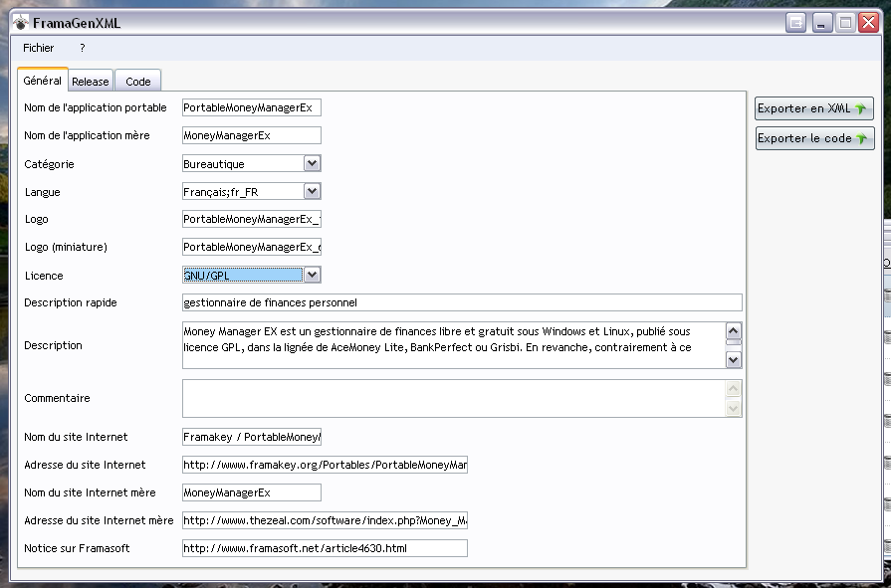Screen dimensions: 891x588
Task: Click the Adresse du site Internet mère field
Action: pyautogui.click(x=325, y=519)
